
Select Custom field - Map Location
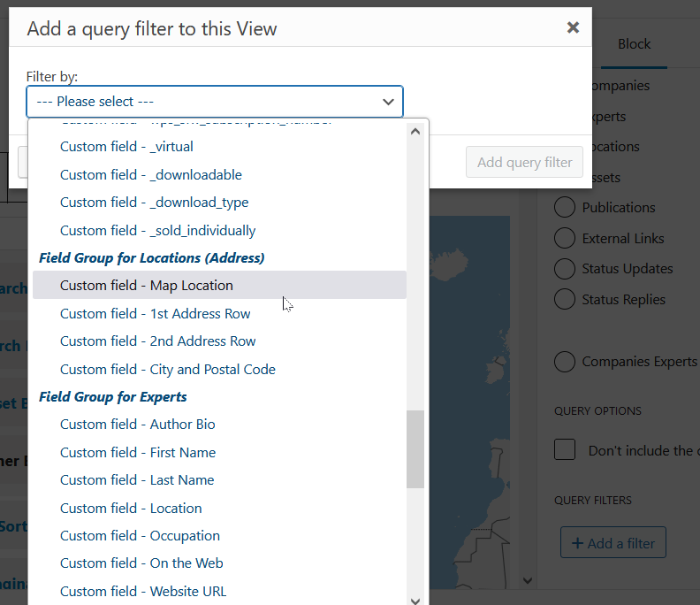(x=219, y=285)
